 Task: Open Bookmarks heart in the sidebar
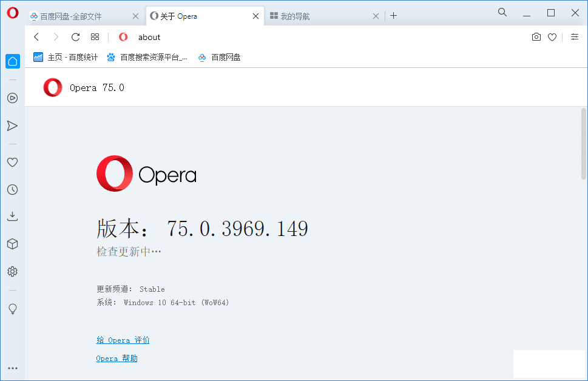12,163
